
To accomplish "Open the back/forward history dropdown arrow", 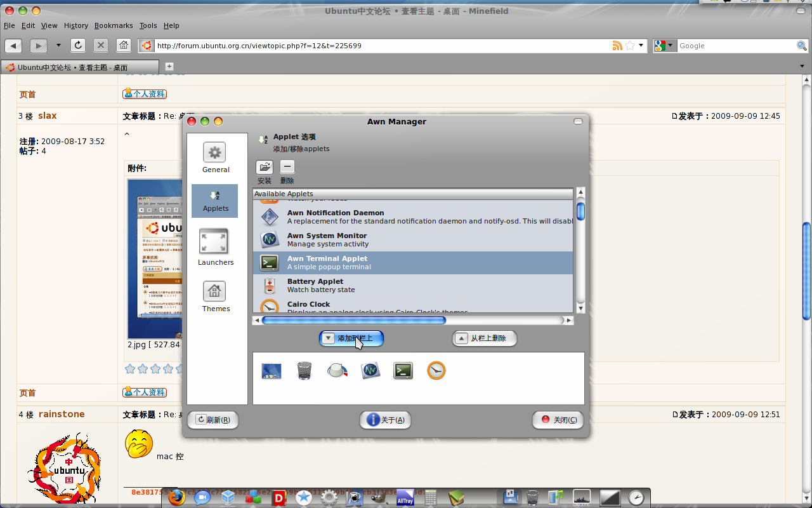I will pos(58,46).
